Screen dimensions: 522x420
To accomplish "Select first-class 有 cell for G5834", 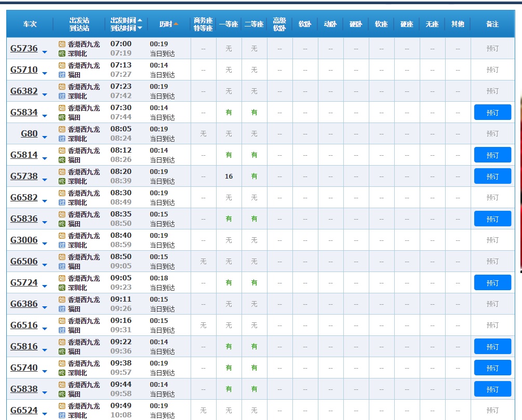I will coord(229,113).
